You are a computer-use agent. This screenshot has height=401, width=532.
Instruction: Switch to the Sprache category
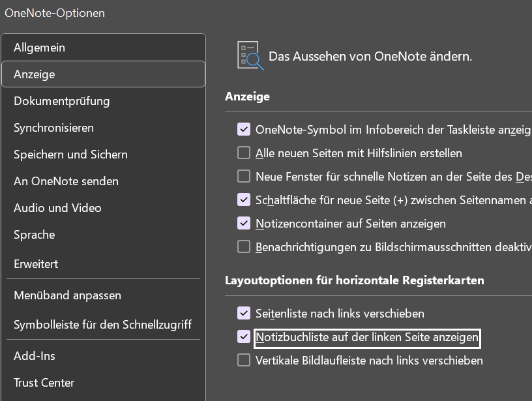pyautogui.click(x=104, y=235)
